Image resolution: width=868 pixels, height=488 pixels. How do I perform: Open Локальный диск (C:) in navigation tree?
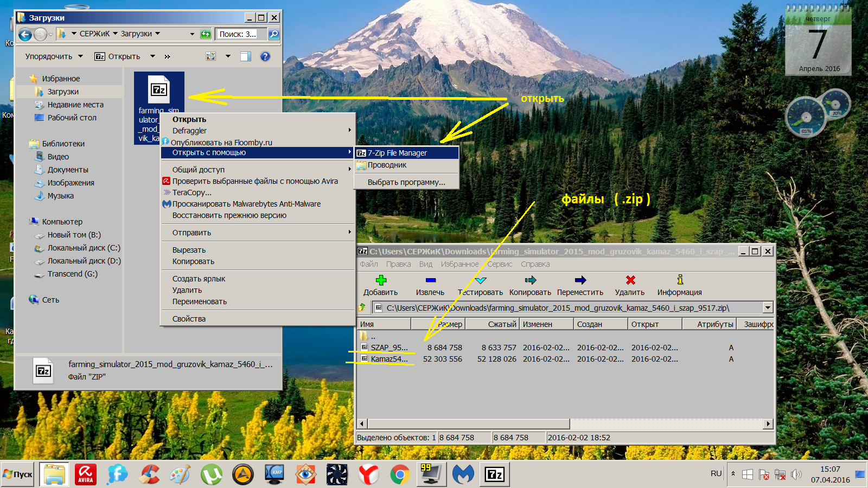tap(84, 248)
